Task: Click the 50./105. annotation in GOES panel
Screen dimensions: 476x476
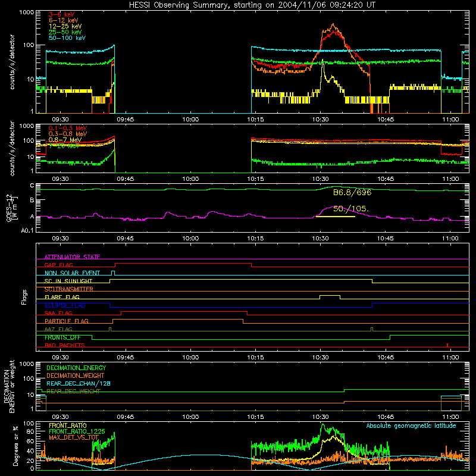Action: point(351,209)
